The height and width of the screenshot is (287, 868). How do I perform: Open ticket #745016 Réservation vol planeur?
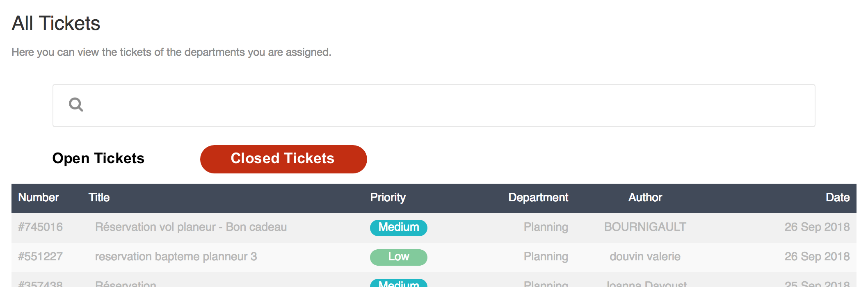coord(191,227)
